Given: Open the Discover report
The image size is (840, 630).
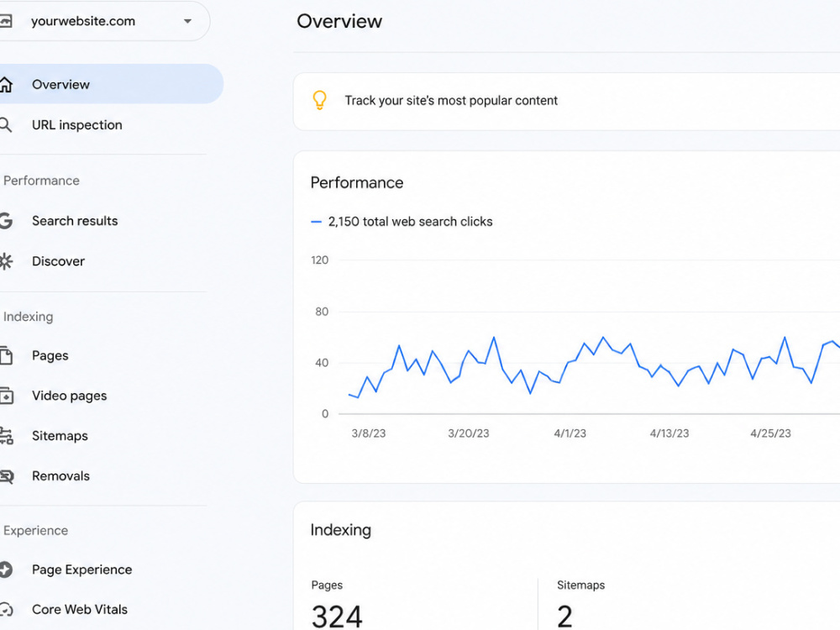Looking at the screenshot, I should [58, 261].
